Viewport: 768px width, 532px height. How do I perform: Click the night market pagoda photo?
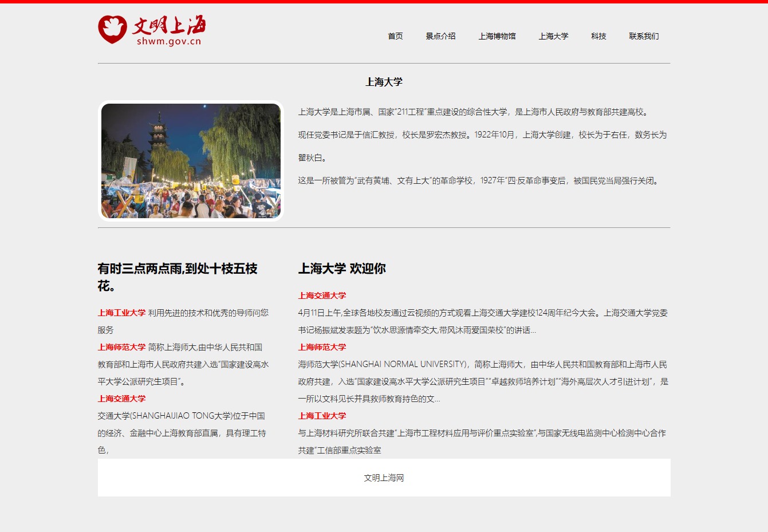[191, 161]
